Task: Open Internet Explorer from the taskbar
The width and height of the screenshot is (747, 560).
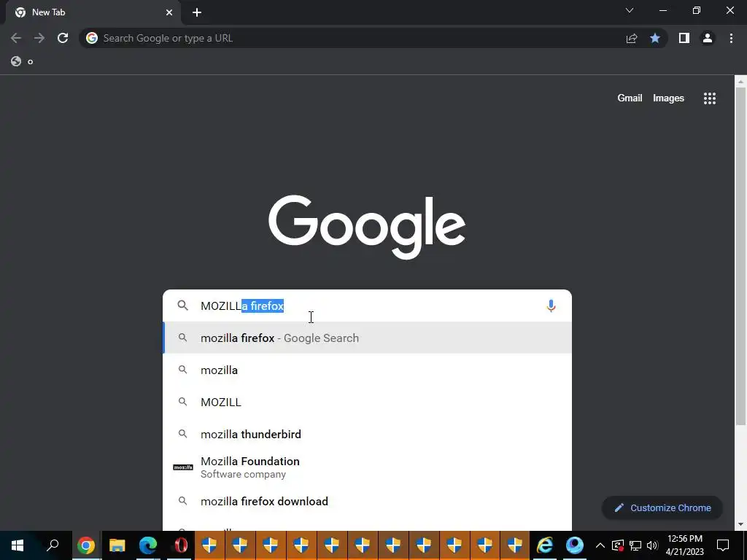Action: click(x=544, y=545)
